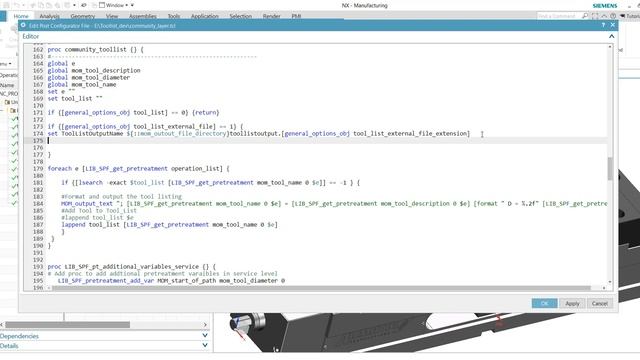Click 'set tool_list' on line 169
This screenshot has height=360, width=640.
(70, 98)
